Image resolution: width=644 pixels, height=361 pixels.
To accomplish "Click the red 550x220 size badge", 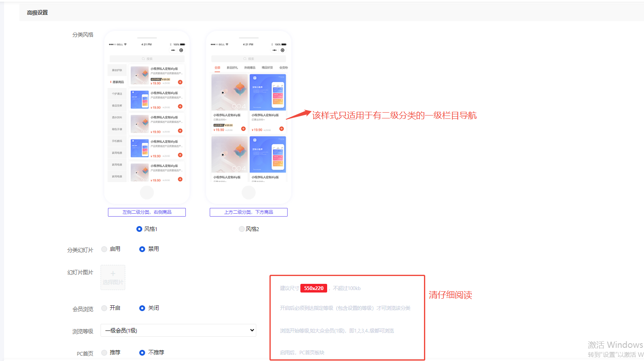I will [314, 288].
